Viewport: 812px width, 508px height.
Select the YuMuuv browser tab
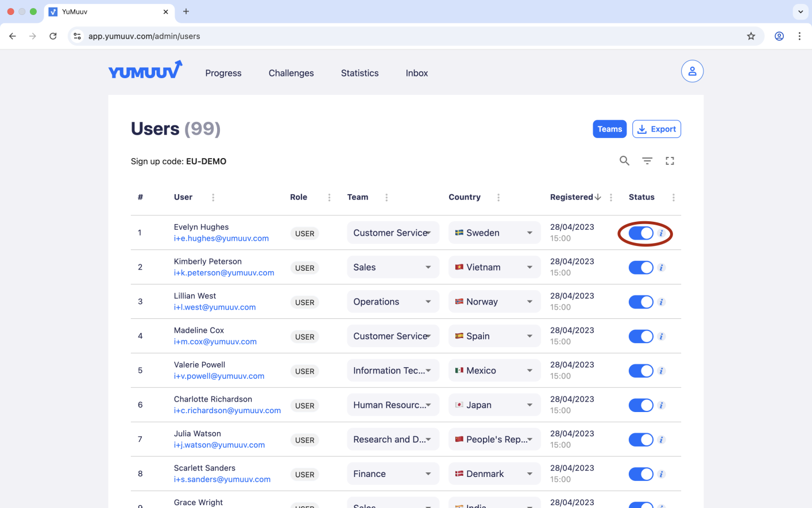click(x=109, y=11)
